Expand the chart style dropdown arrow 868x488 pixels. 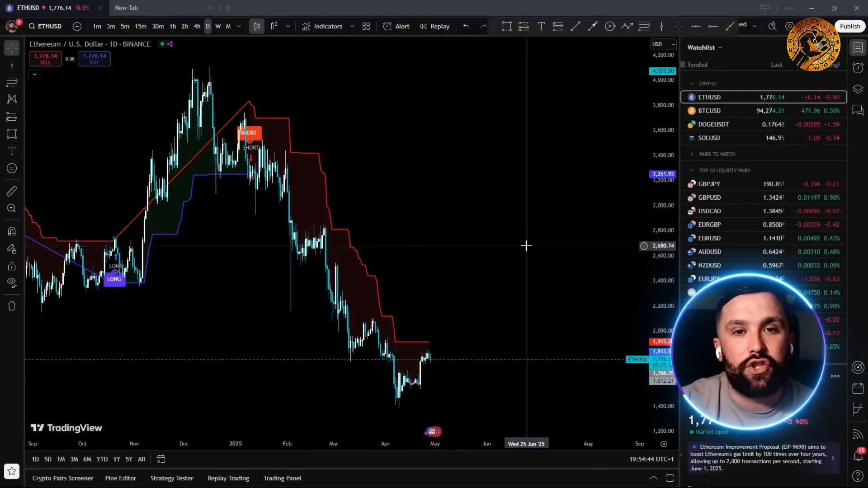[x=288, y=26]
